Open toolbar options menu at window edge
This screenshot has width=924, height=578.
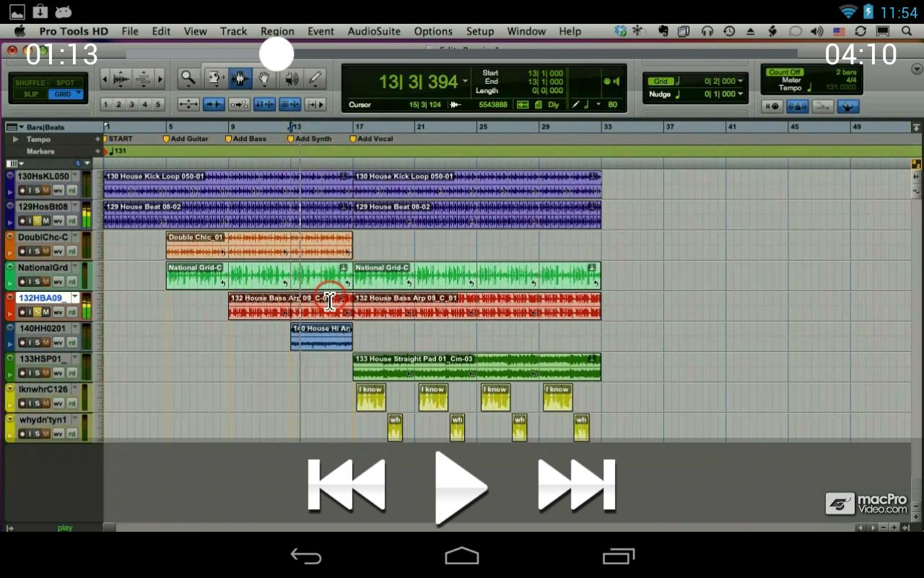pos(917,69)
